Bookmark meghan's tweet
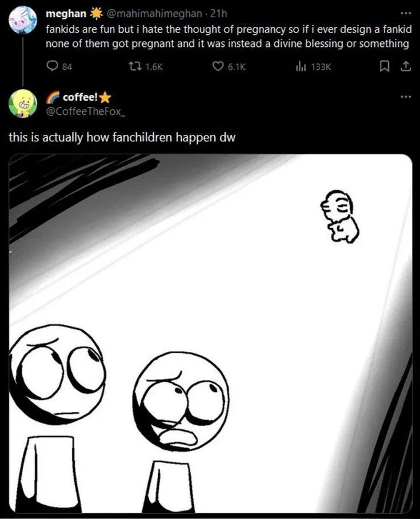The width and height of the screenshot is (420, 519). tap(384, 66)
